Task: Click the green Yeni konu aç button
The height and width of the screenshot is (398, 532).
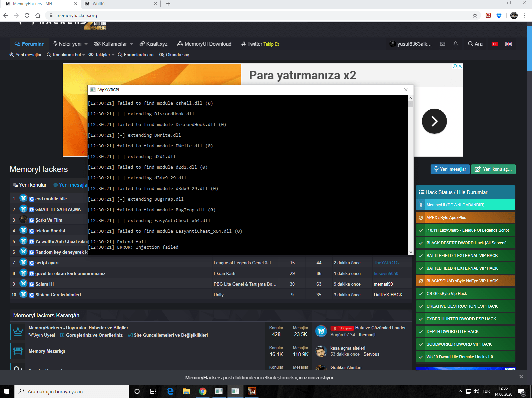Action: (x=493, y=169)
